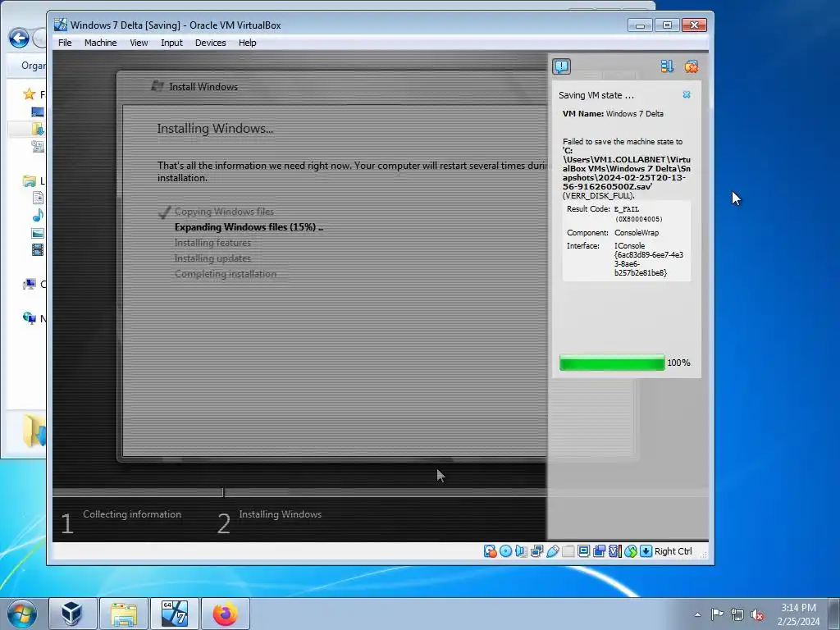Click the running VM taskbar button

[x=175, y=614]
